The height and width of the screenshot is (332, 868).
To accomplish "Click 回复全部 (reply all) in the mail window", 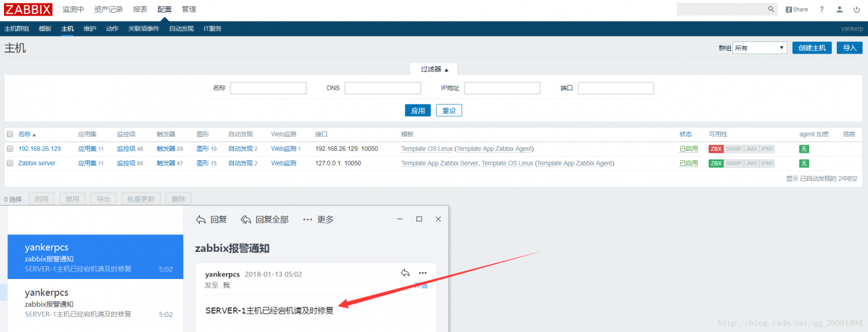I will point(264,219).
